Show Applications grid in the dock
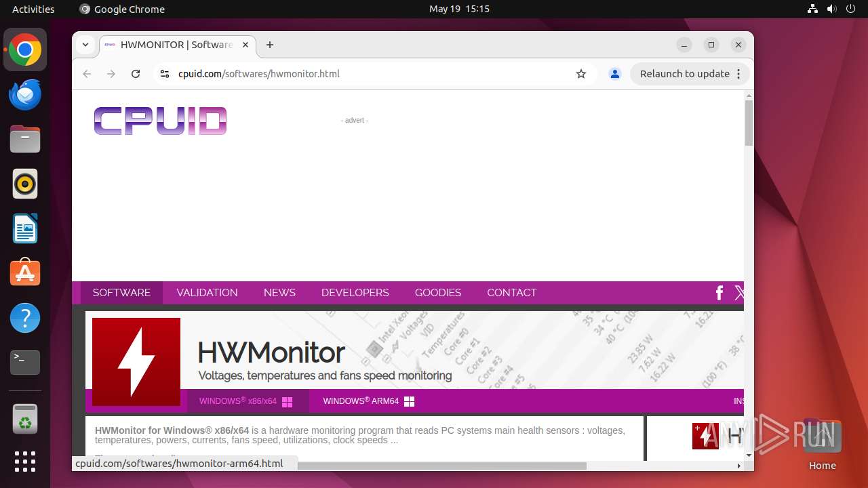868x488 pixels. [25, 462]
